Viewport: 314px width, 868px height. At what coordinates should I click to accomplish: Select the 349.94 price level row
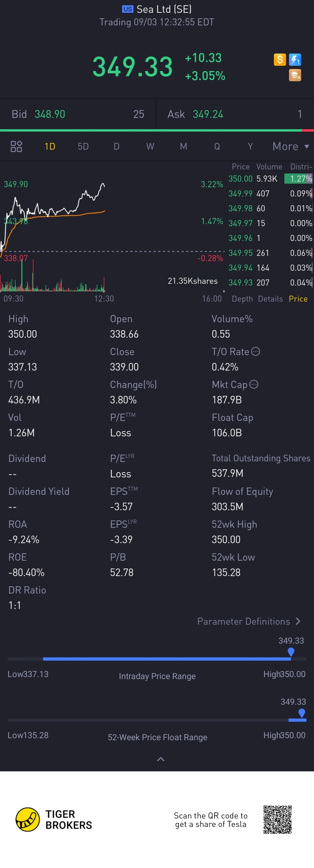point(270,268)
